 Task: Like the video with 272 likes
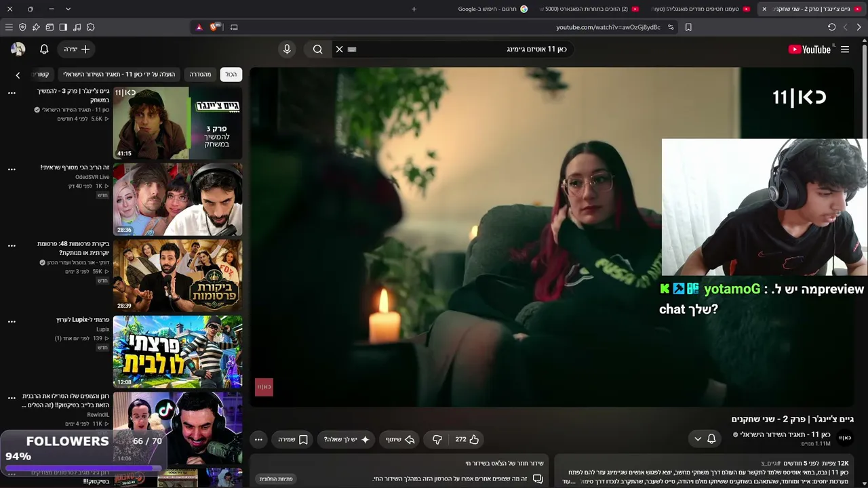[467, 439]
